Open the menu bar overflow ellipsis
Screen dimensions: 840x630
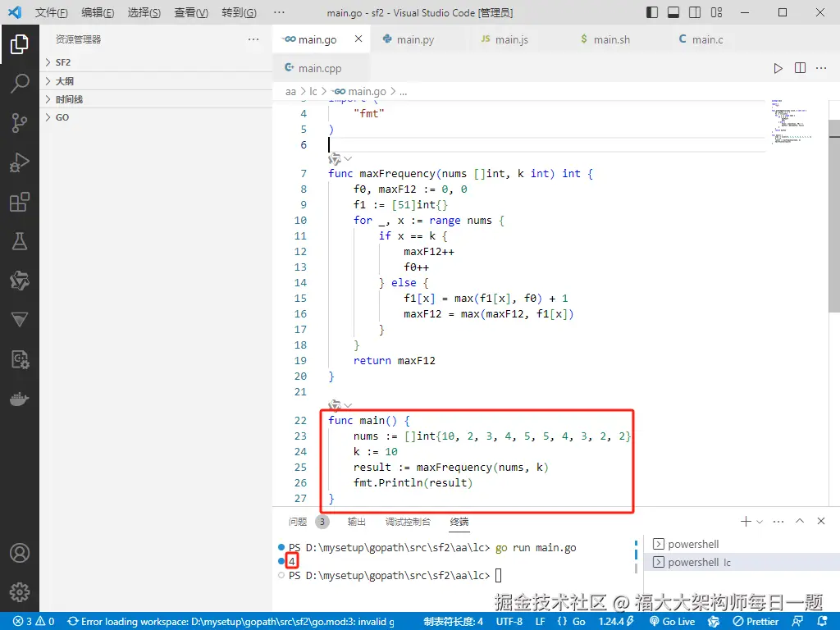(279, 12)
